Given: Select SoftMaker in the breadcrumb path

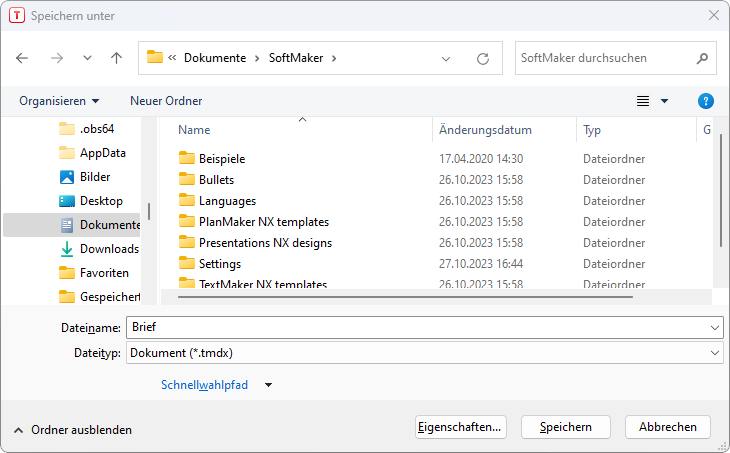Looking at the screenshot, I should pyautogui.click(x=296, y=58).
